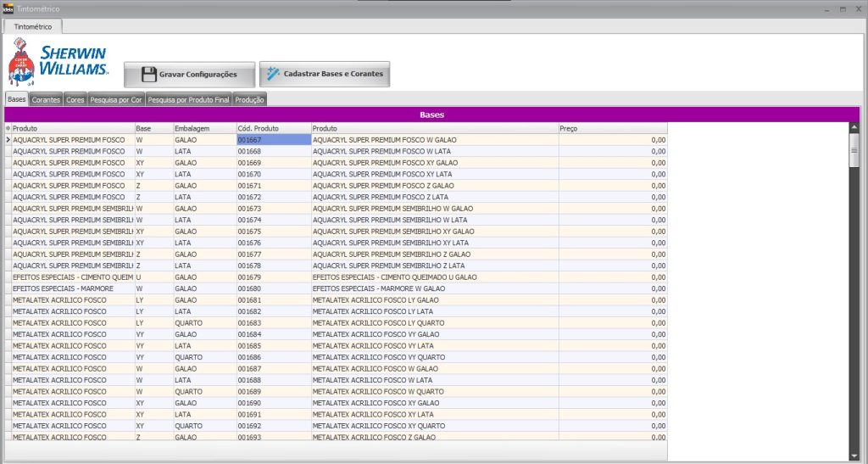The image size is (868, 464).
Task: Click the app icon in the title bar
Action: pos(8,8)
